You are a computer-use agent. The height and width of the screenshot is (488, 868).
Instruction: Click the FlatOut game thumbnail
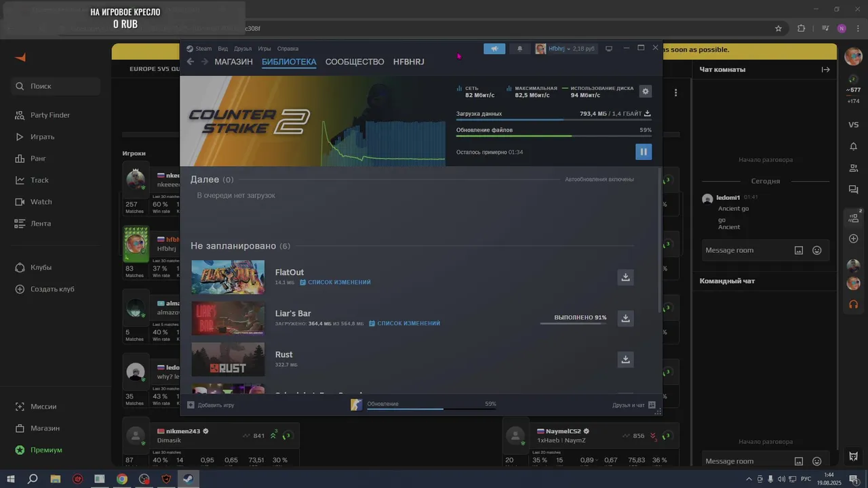[228, 277]
